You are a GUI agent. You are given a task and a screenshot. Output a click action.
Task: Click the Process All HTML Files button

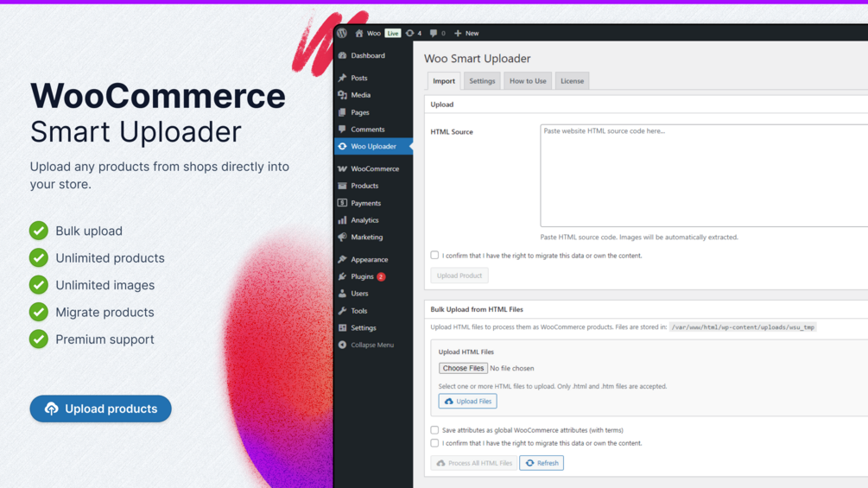(474, 463)
